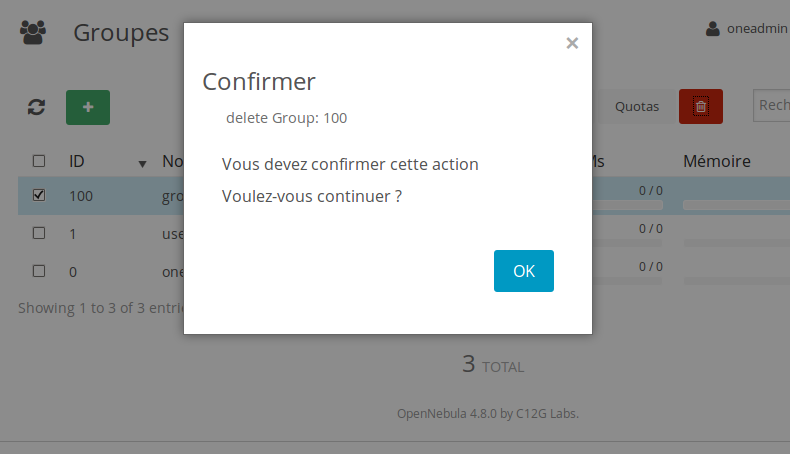Click the search input field
Viewport: 790px width, 454px height.
click(x=771, y=105)
